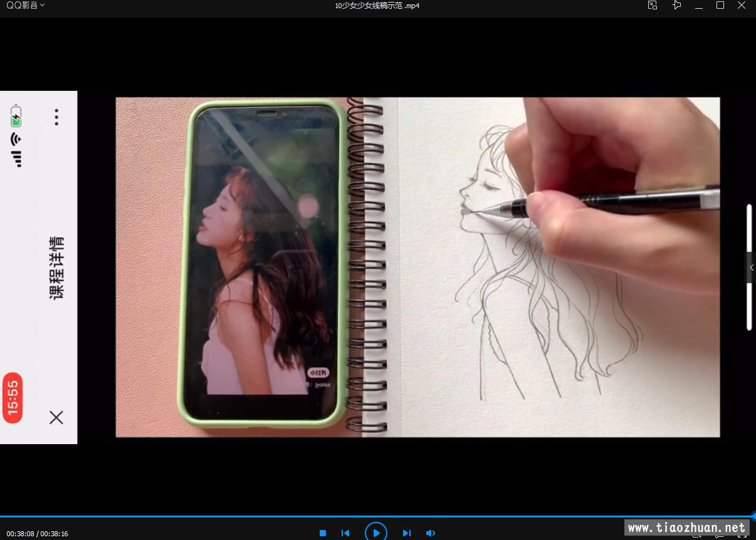Tap the red 15:55 recording timer
Screen dimensions: 756x540
[x=13, y=398]
